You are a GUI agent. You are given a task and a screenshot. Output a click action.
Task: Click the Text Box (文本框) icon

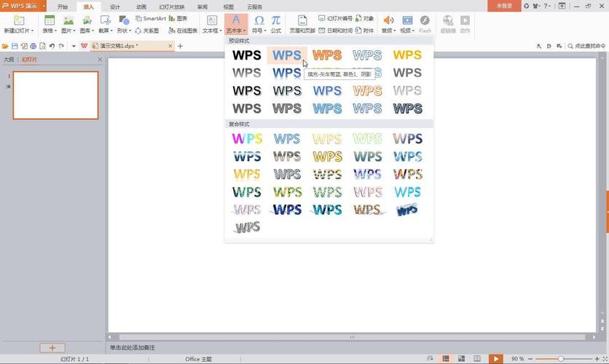point(212,20)
